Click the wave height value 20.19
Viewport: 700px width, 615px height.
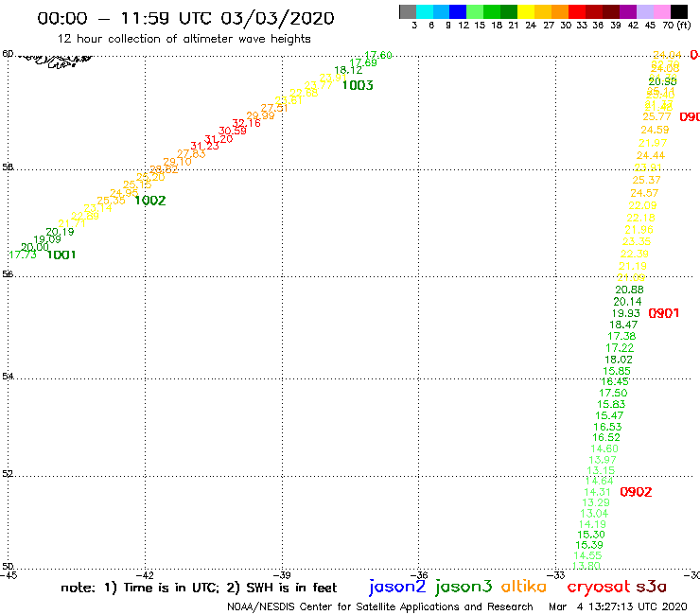(60, 232)
